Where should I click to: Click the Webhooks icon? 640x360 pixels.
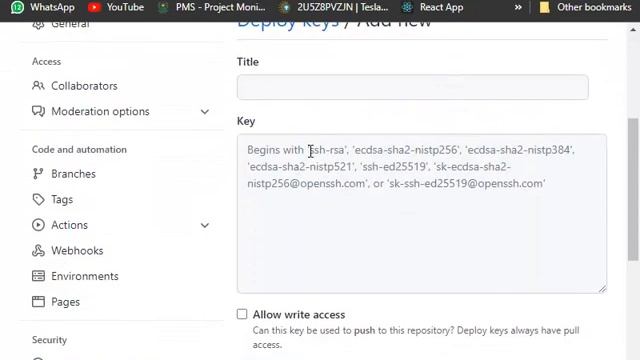click(38, 251)
